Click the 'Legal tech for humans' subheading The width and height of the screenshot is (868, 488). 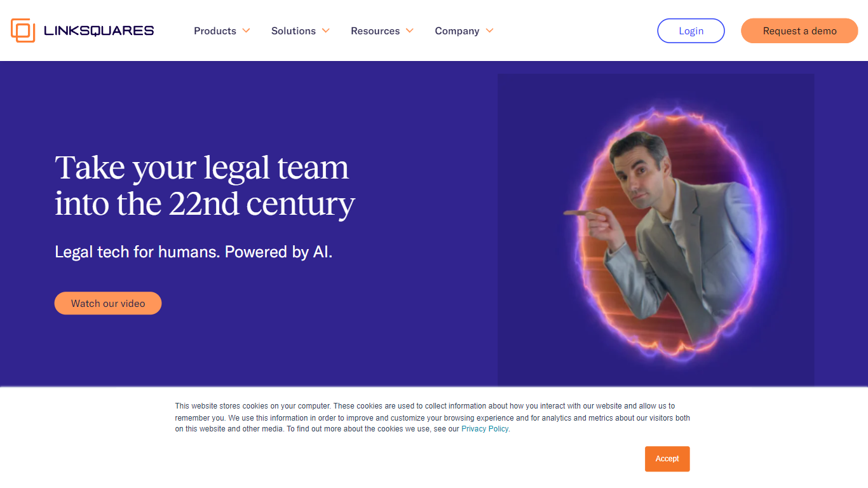[193, 252]
